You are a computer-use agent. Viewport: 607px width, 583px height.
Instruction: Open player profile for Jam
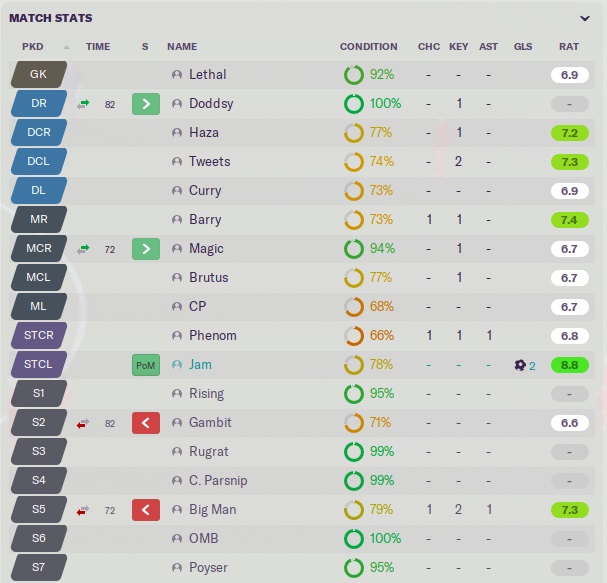click(x=200, y=365)
